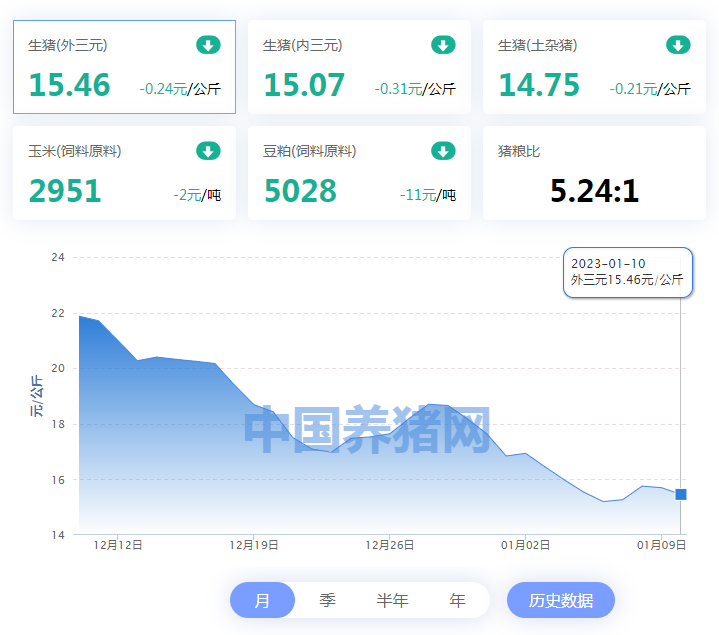Click the 2023-01-10 chart tooltip box

click(x=627, y=272)
